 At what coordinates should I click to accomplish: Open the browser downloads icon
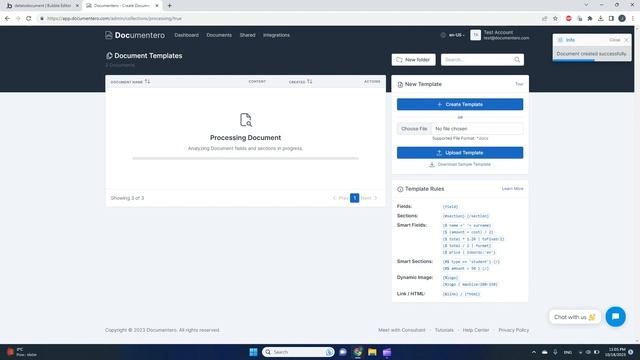(600, 18)
